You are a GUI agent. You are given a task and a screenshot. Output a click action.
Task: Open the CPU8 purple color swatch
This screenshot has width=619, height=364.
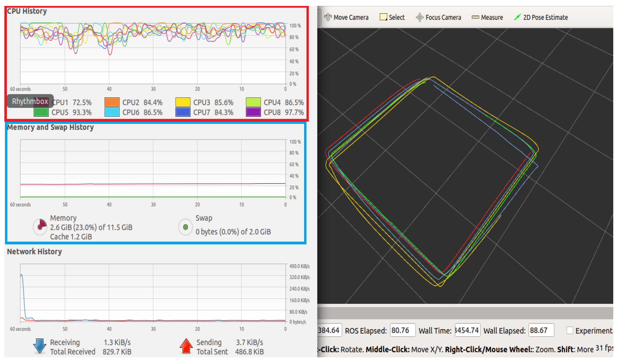(x=253, y=112)
